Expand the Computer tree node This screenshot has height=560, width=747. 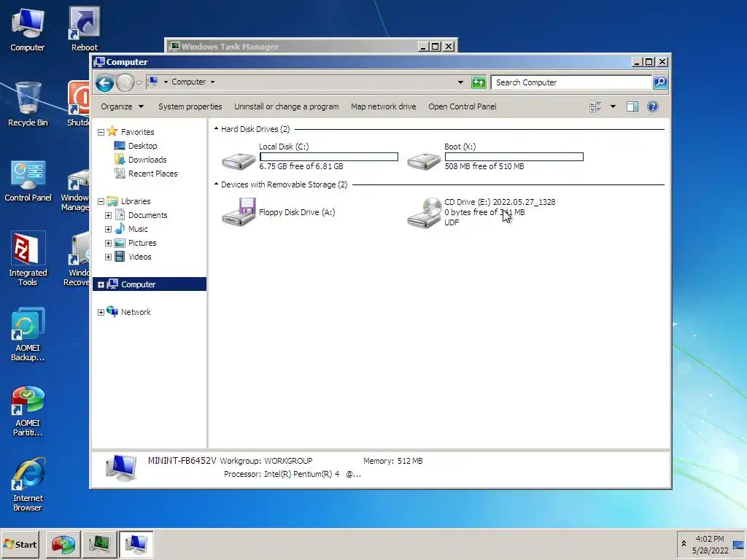101,285
